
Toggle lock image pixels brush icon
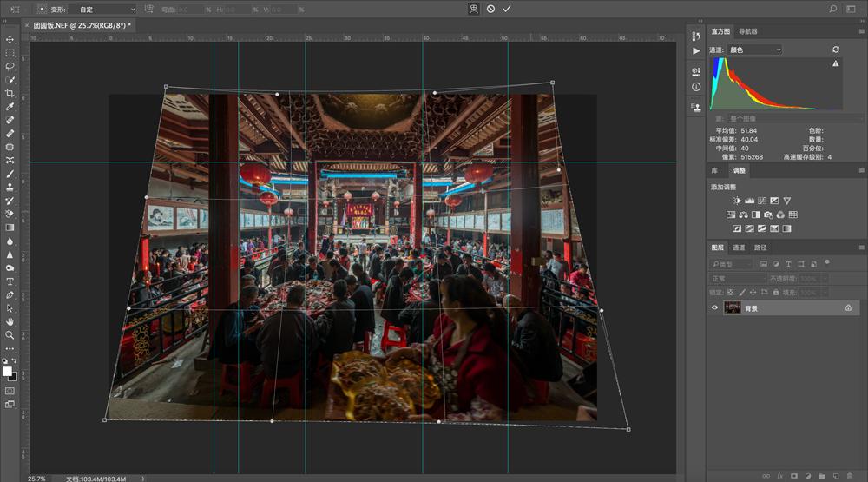742,292
